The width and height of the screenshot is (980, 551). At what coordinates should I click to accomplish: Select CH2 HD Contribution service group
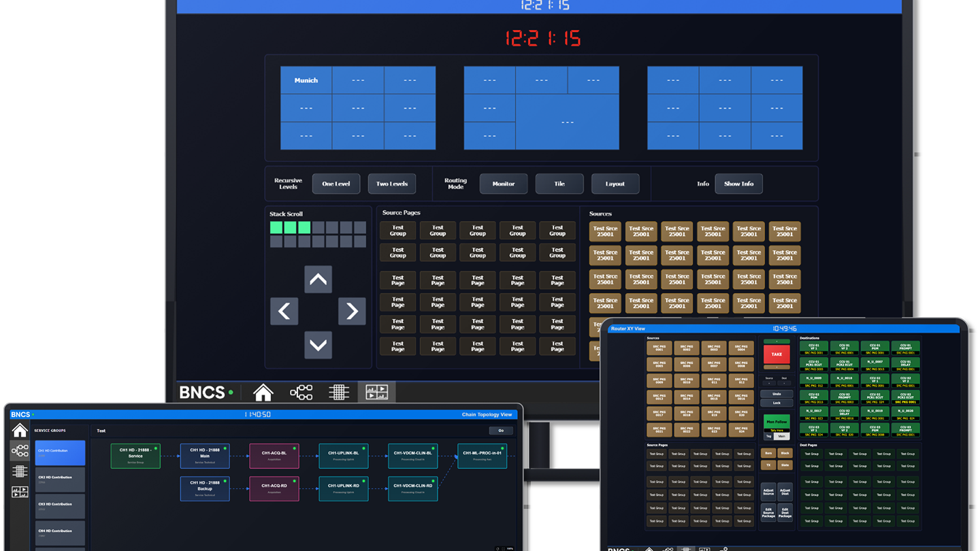click(x=60, y=480)
